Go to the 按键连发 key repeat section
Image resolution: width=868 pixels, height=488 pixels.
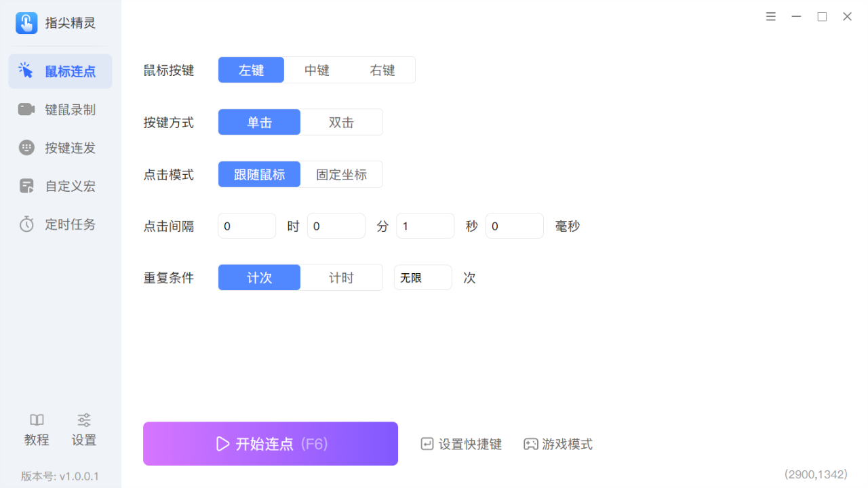[60, 148]
